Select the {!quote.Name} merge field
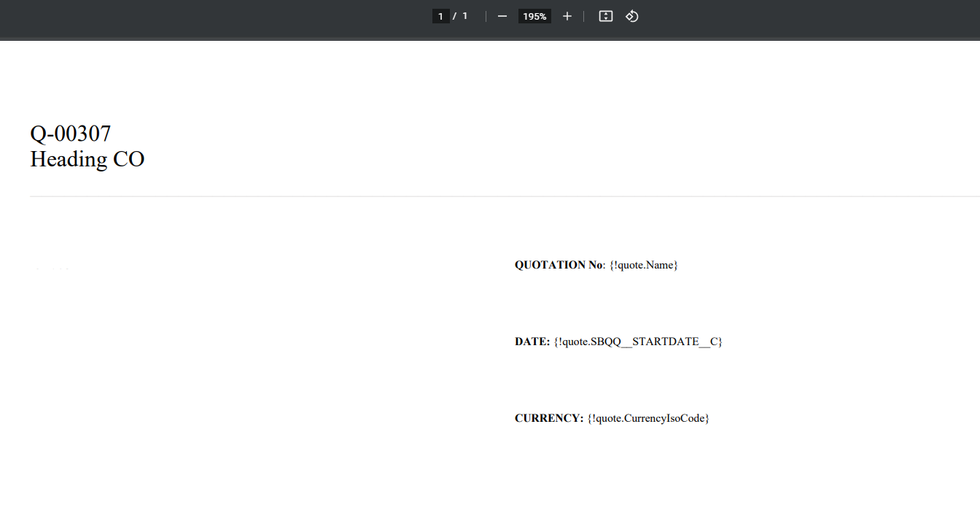This screenshot has width=980, height=532. (x=642, y=265)
